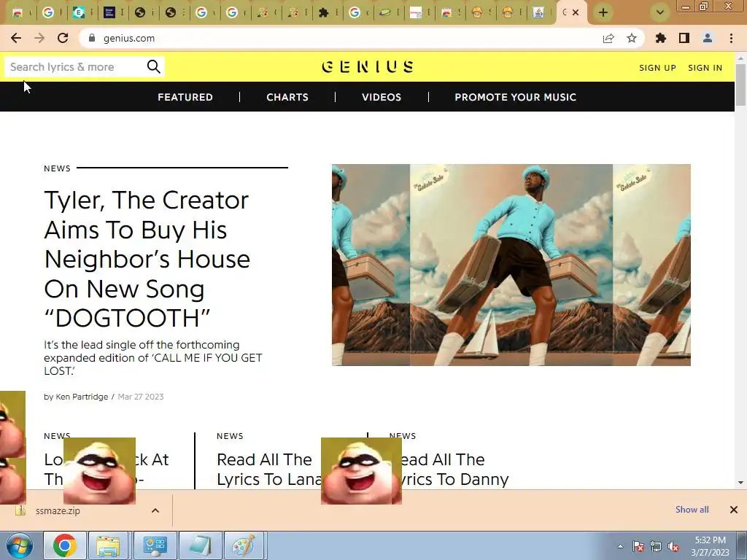Screen dimensions: 747x560
Task: Click the scrollbar down arrow
Action: (x=740, y=483)
